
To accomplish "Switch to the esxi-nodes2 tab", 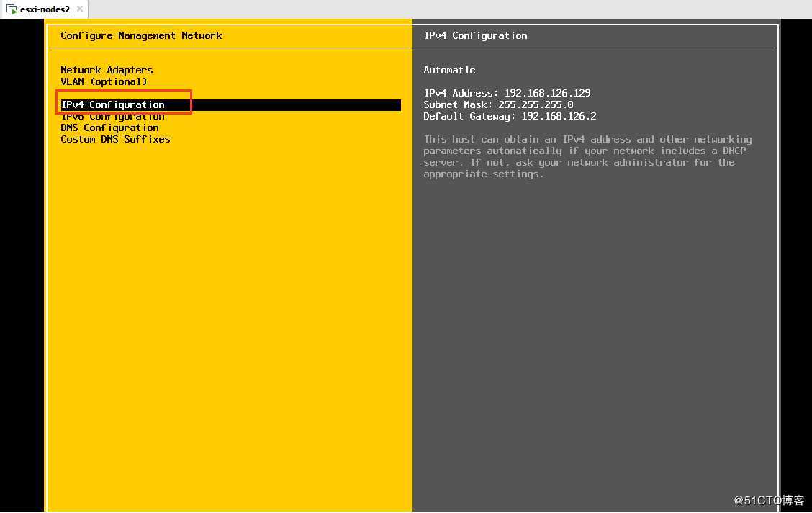I will pos(45,9).
